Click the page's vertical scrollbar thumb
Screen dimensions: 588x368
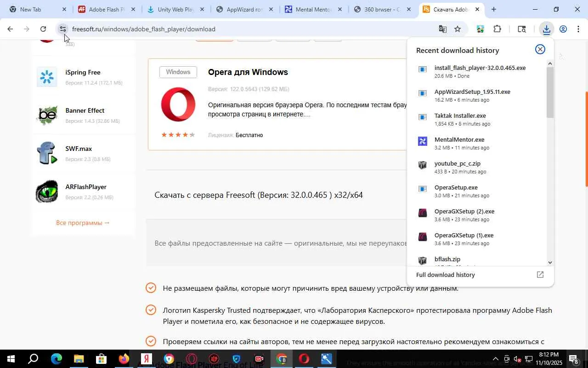tap(586, 139)
